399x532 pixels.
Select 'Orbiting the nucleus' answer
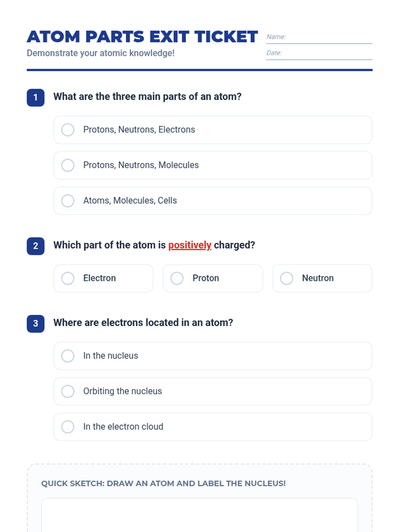tap(68, 391)
